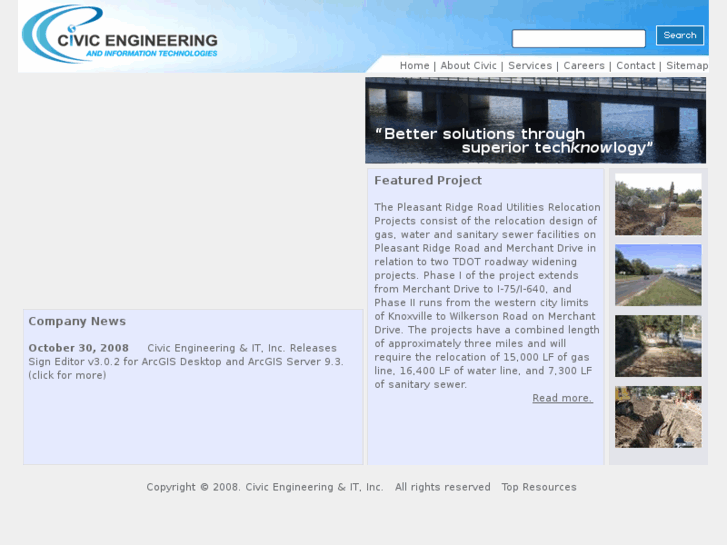This screenshot has width=727, height=545.
Task: Open the Home menu item
Action: click(x=415, y=65)
